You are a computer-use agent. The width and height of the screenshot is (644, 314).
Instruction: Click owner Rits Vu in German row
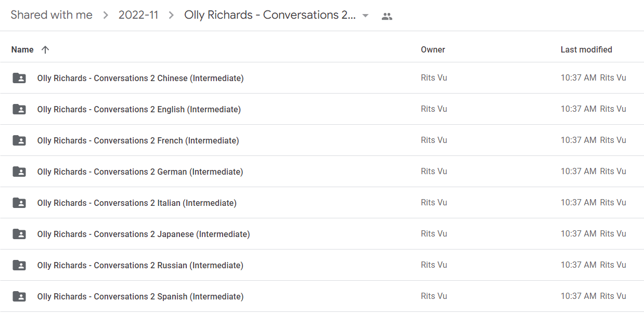pyautogui.click(x=434, y=172)
